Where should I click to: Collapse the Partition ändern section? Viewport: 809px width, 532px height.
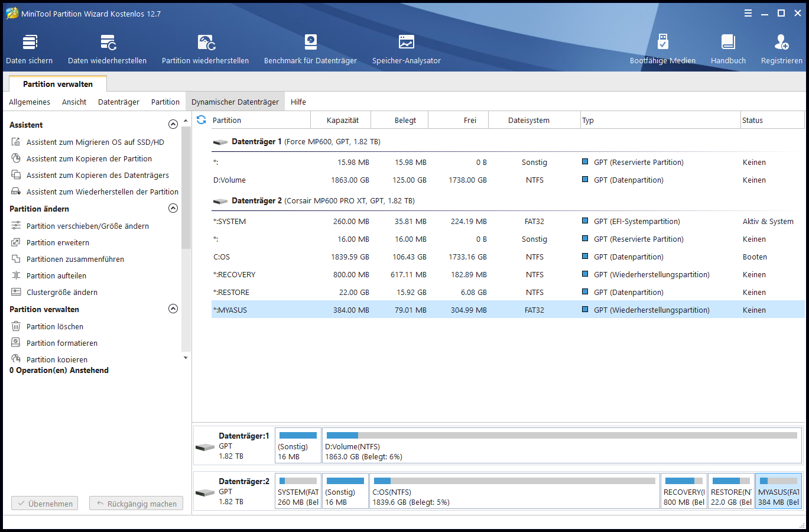pos(173,208)
